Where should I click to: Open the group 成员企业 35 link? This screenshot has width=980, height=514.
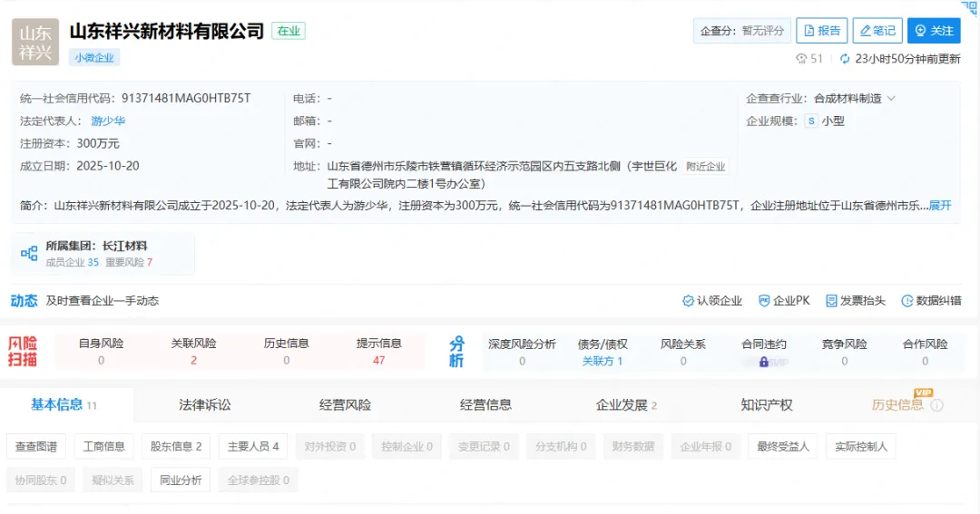(x=72, y=262)
